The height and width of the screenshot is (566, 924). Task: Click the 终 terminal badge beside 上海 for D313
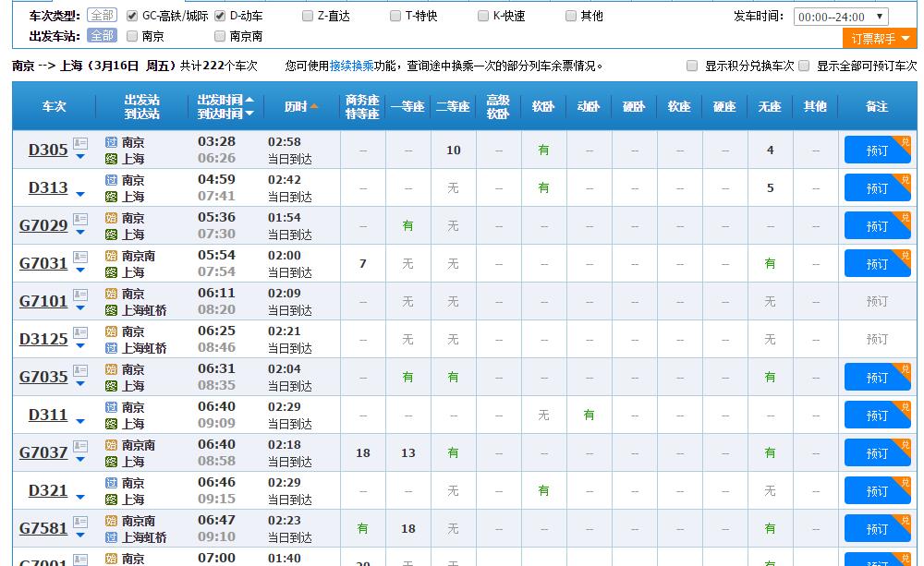[110, 196]
